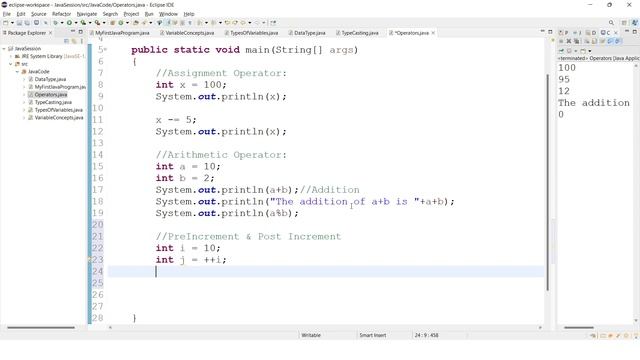Click the Clear Console icon

(587, 41)
